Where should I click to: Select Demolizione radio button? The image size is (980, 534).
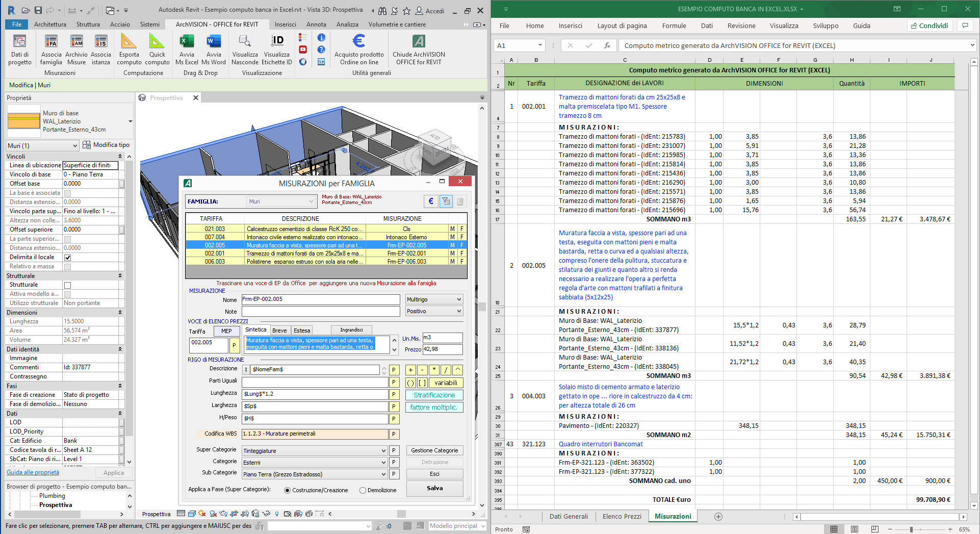coord(363,490)
